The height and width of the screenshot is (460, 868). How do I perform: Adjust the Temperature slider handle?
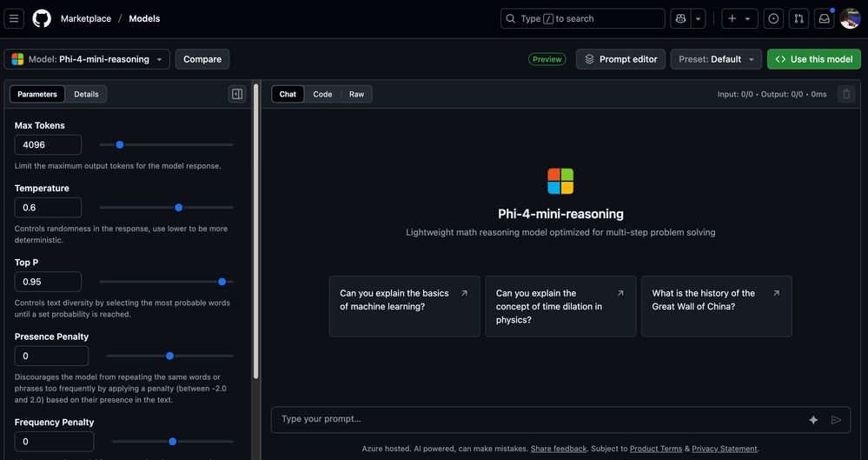point(178,208)
